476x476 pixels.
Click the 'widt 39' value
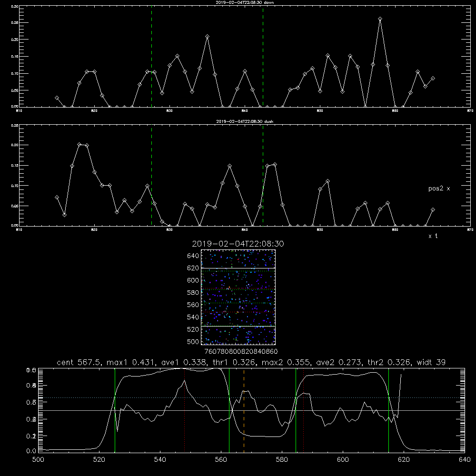431,362
